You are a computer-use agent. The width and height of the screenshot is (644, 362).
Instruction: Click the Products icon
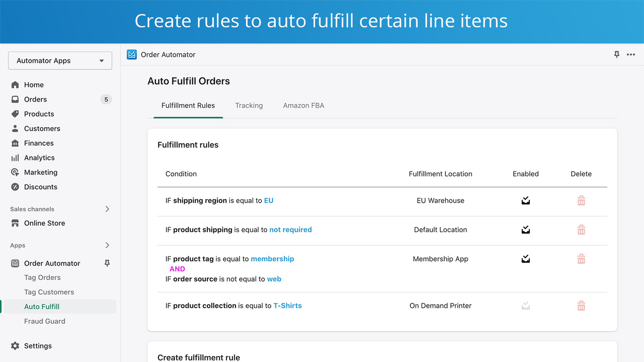pyautogui.click(x=15, y=114)
